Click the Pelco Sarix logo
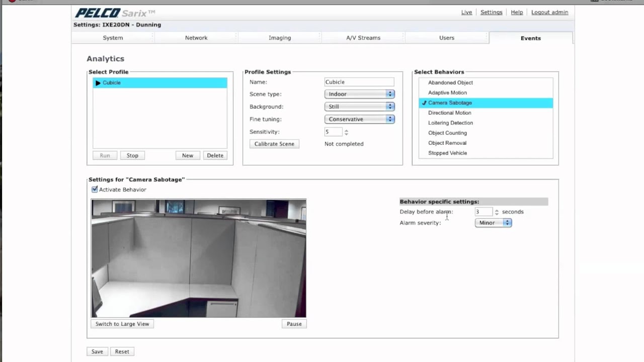Image resolution: width=644 pixels, height=362 pixels. [115, 13]
